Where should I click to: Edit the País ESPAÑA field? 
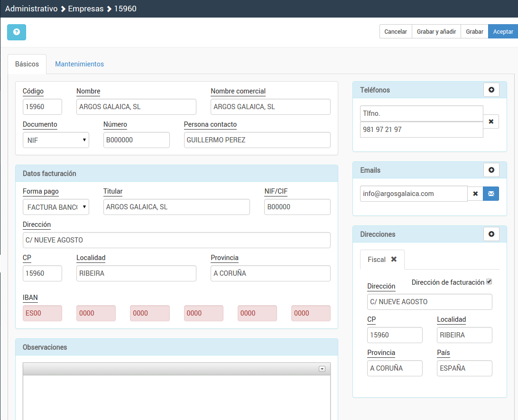point(464,368)
